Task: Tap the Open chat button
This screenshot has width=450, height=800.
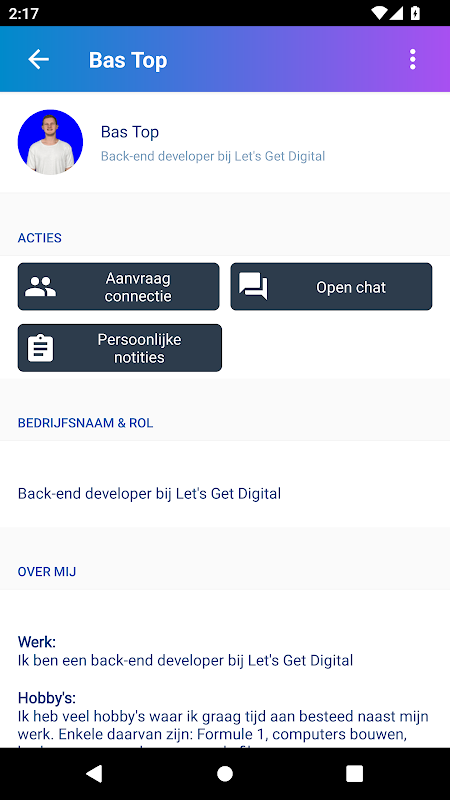Action: click(x=331, y=287)
